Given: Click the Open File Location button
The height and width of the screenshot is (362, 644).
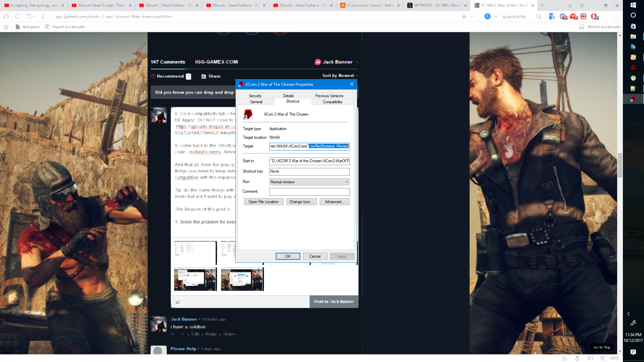Looking at the screenshot, I should point(264,202).
